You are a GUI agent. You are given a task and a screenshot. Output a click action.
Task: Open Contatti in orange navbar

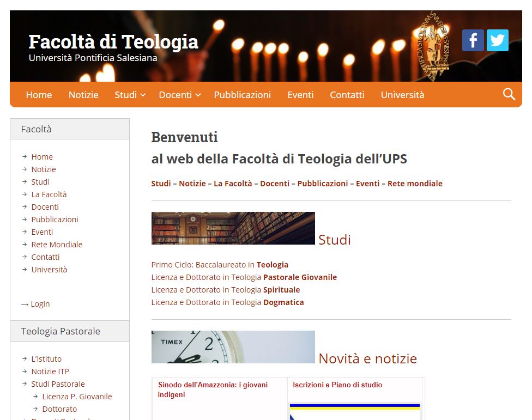[347, 95]
